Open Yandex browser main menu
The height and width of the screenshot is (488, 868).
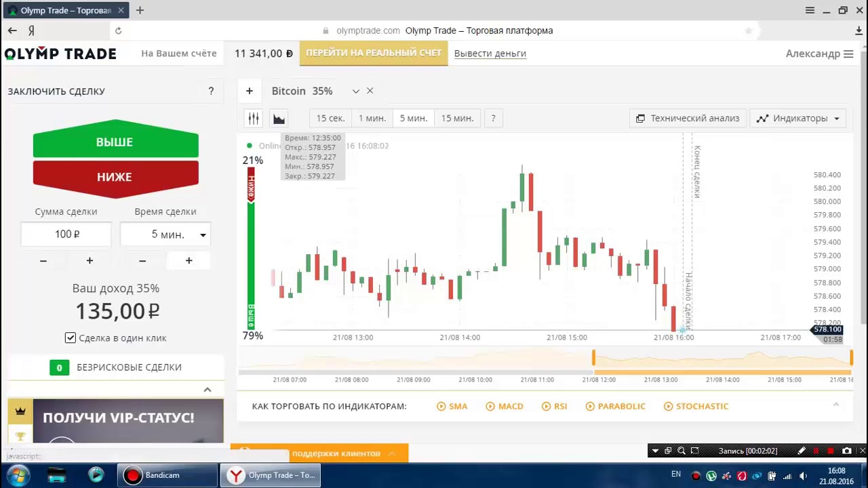coord(810,10)
